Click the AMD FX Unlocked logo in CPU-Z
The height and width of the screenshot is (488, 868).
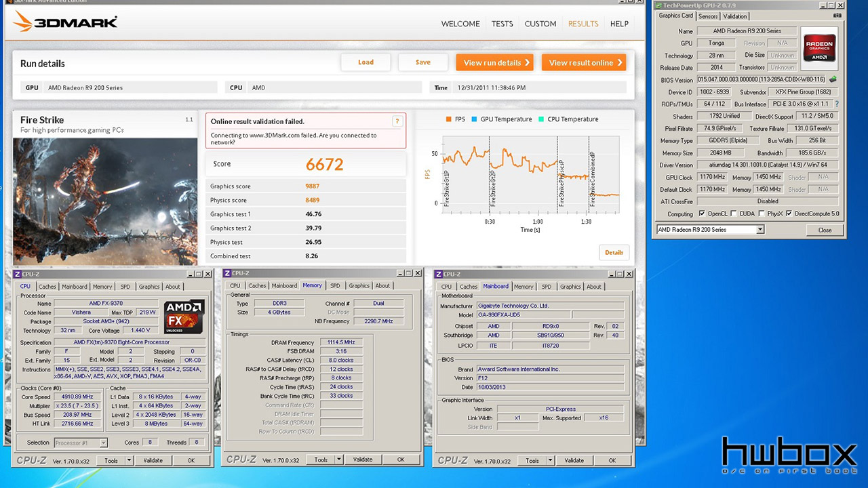[184, 317]
